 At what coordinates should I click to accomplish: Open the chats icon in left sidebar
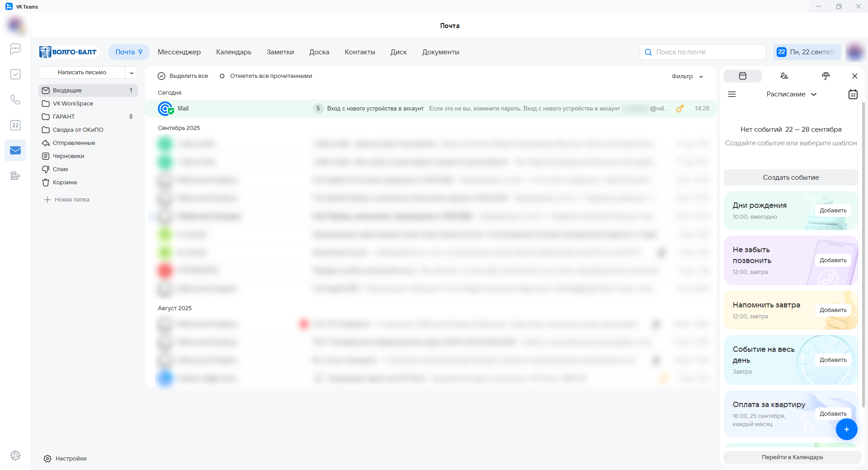(x=15, y=49)
